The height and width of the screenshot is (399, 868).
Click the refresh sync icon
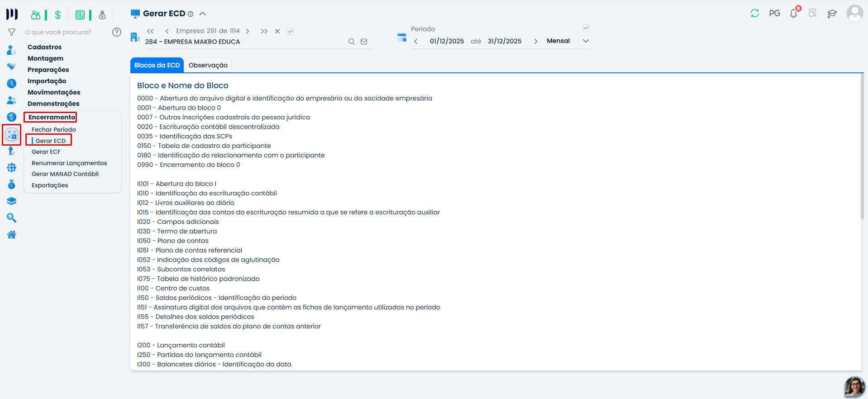(754, 14)
